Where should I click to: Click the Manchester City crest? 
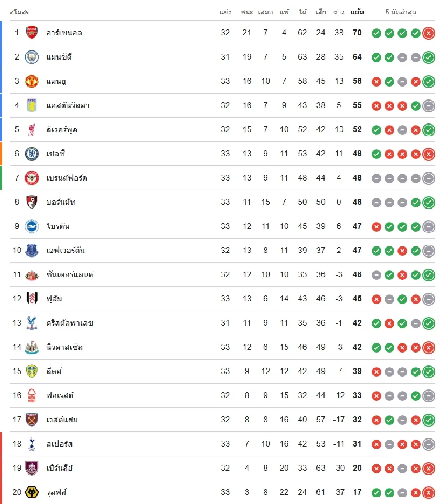[x=32, y=57]
